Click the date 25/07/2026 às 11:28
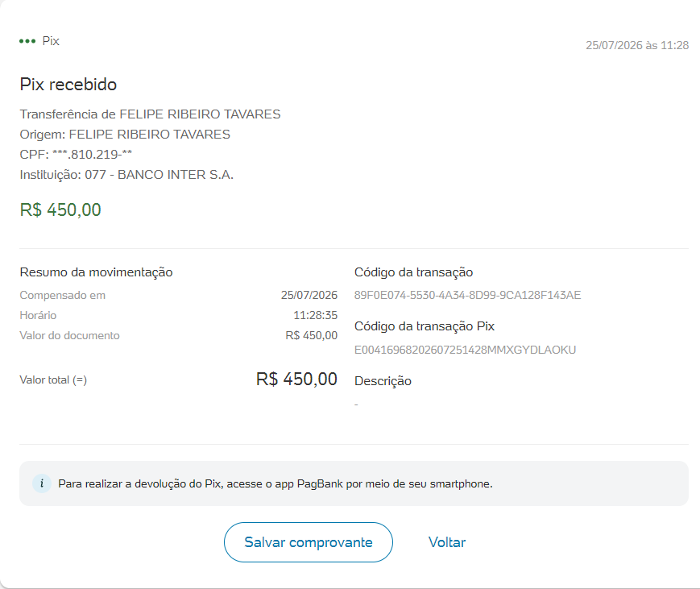This screenshot has width=700, height=589. click(x=637, y=45)
